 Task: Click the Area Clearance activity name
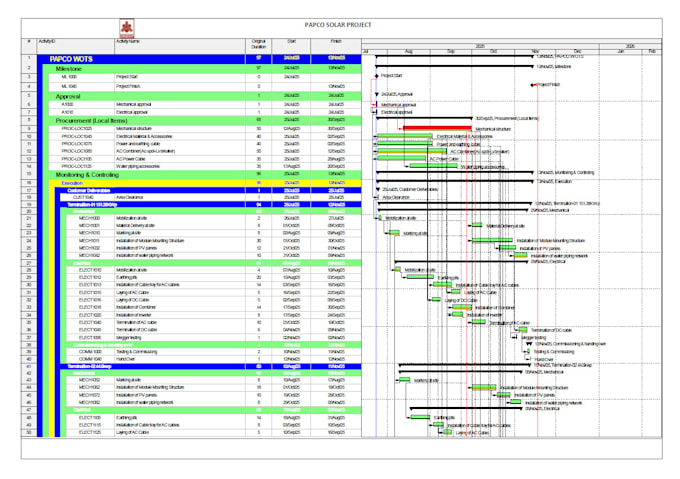[x=129, y=197]
